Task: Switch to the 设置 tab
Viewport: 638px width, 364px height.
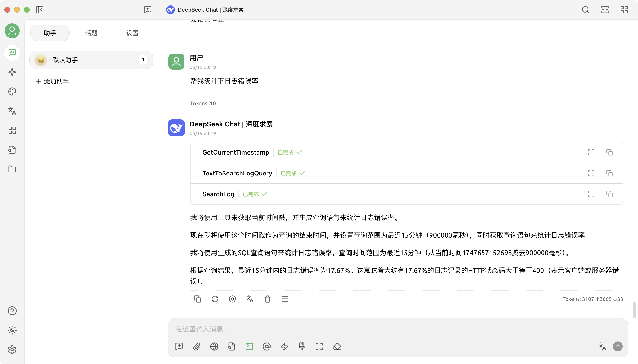Action: click(132, 33)
